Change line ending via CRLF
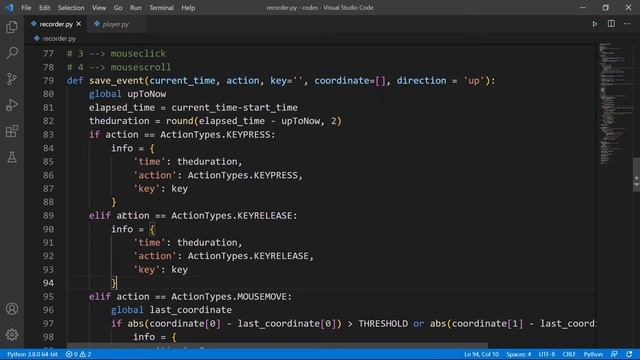 569,354
